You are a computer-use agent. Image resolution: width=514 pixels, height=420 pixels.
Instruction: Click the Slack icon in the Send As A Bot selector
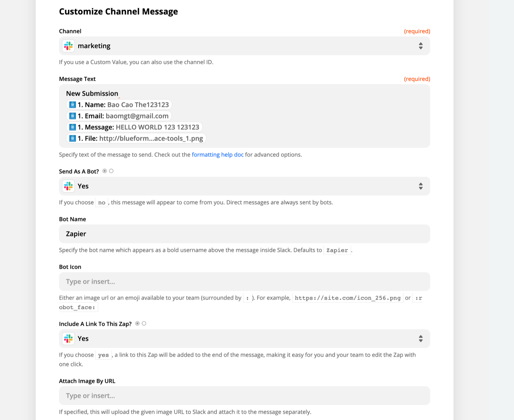[x=68, y=186]
